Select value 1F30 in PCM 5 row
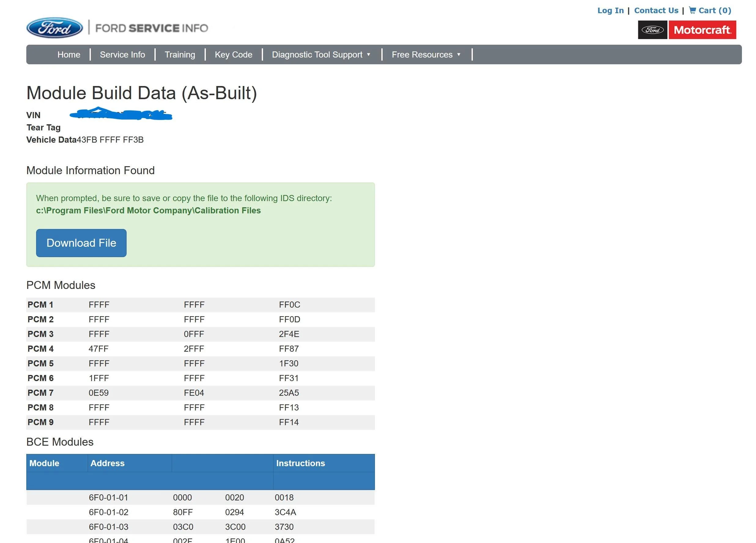Viewport: 756px width, 543px height. pyautogui.click(x=289, y=363)
